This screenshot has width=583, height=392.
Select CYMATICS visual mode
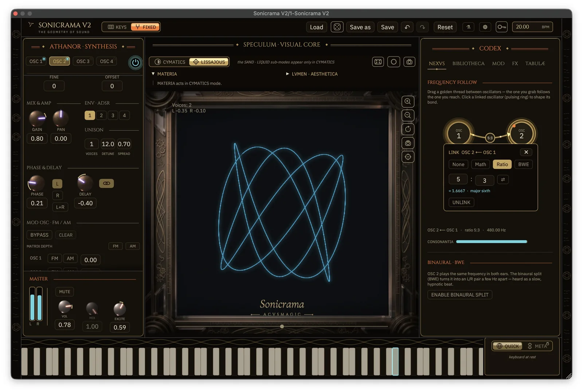[x=170, y=62]
